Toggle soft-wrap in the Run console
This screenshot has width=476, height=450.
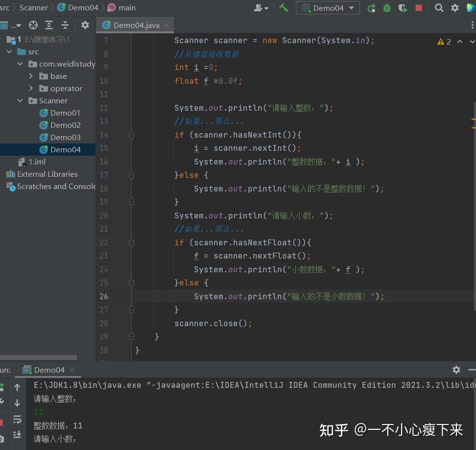click(17, 419)
